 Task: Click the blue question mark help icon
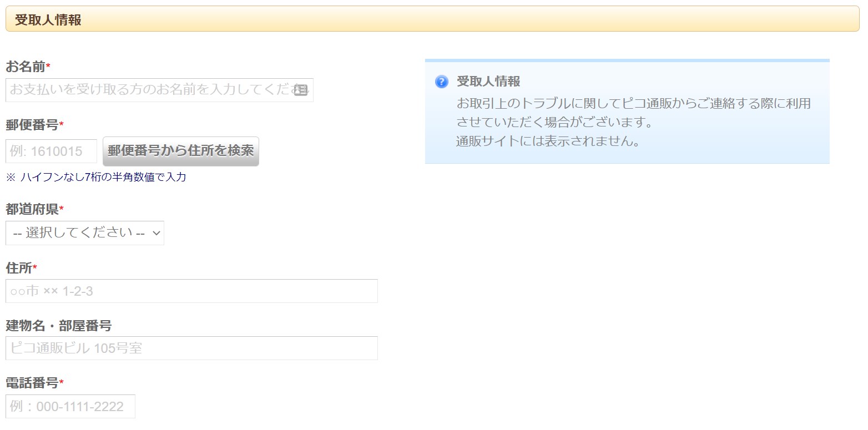(441, 82)
